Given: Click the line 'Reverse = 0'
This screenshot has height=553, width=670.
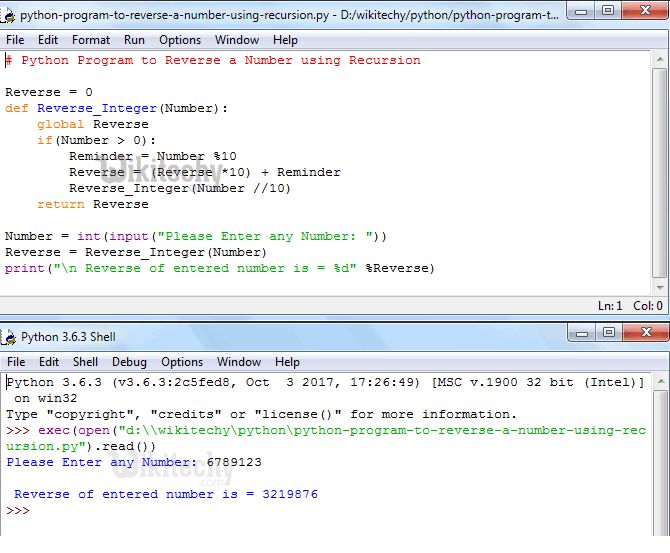Looking at the screenshot, I should tap(49, 92).
